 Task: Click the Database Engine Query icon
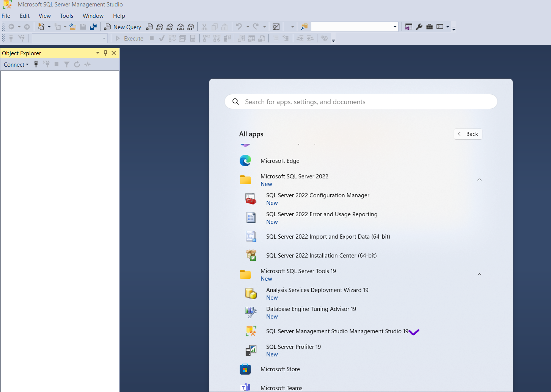(x=150, y=27)
